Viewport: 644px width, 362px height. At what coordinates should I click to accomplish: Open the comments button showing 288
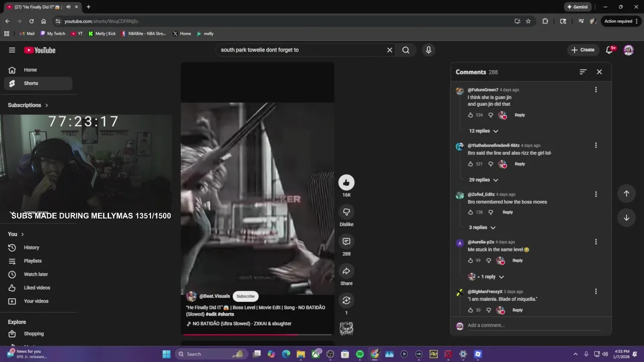pyautogui.click(x=346, y=241)
